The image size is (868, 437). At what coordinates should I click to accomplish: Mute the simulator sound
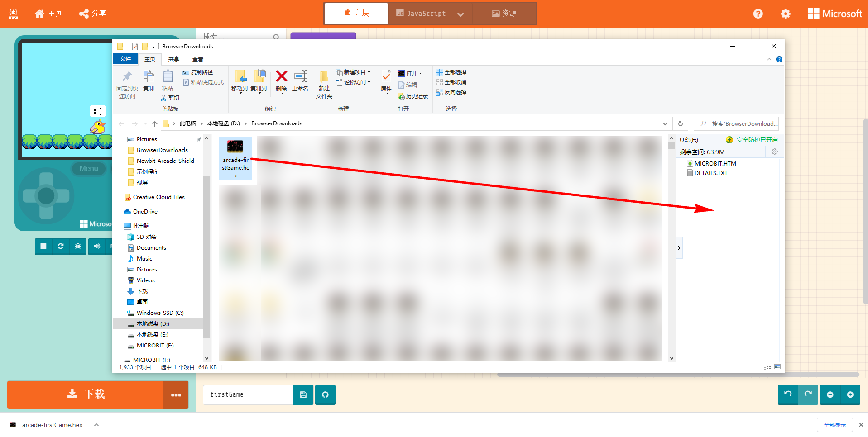tap(97, 246)
